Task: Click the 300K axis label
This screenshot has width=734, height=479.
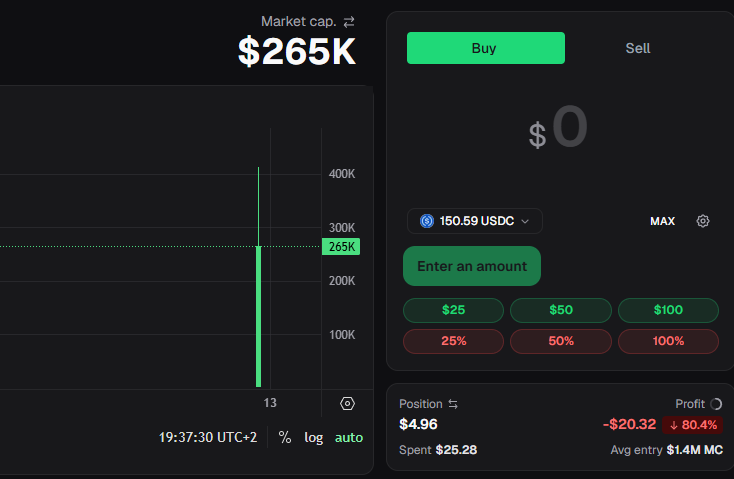Action: [342, 228]
